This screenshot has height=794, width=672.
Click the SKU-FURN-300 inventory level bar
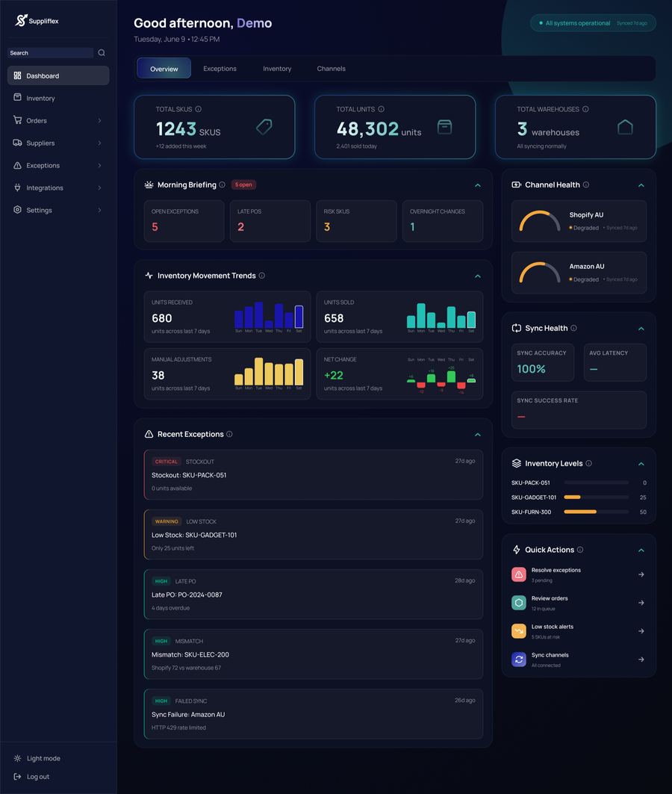pyautogui.click(x=596, y=512)
